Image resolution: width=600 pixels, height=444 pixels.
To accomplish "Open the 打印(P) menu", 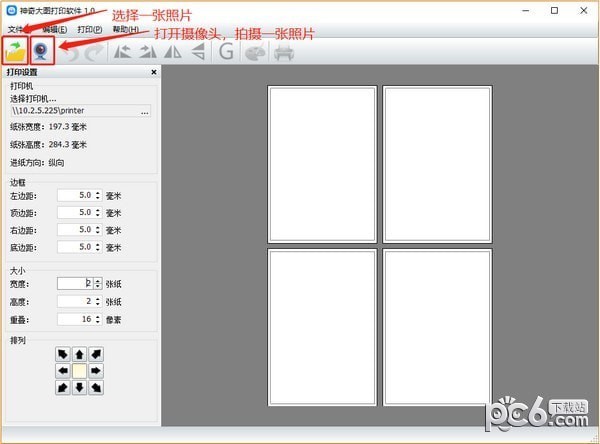I will point(90,29).
